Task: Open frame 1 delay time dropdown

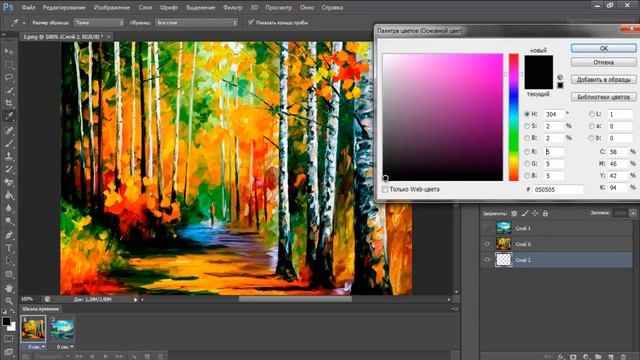Action: coord(43,347)
